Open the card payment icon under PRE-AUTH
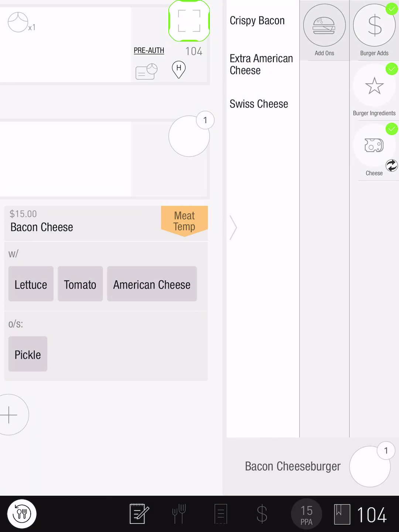The image size is (399, 532). [x=146, y=71]
